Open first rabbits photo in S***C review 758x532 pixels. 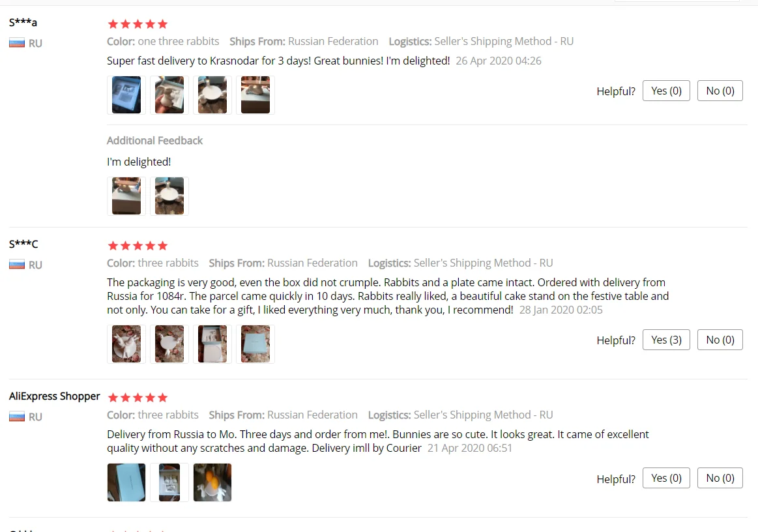pyautogui.click(x=126, y=344)
